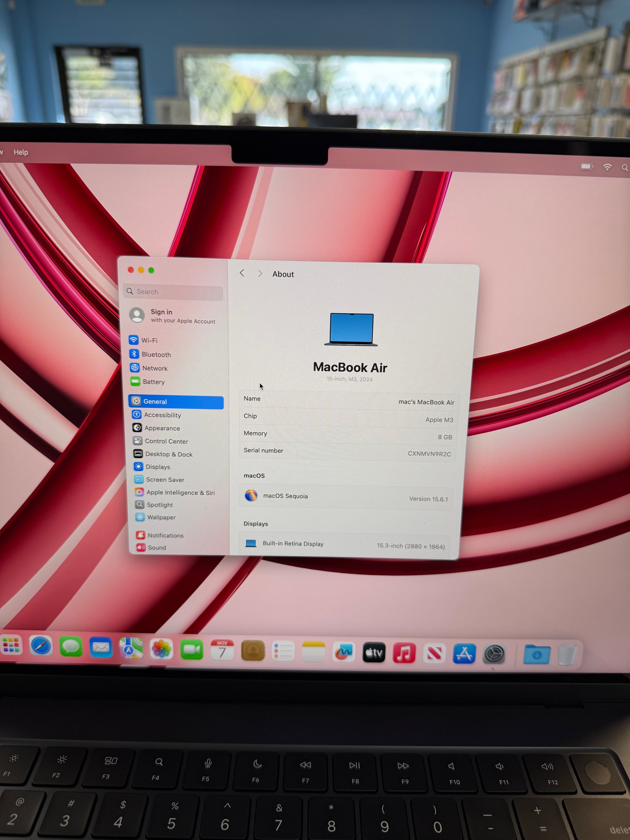Go back with the left chevron
The width and height of the screenshot is (630, 840).
click(242, 273)
